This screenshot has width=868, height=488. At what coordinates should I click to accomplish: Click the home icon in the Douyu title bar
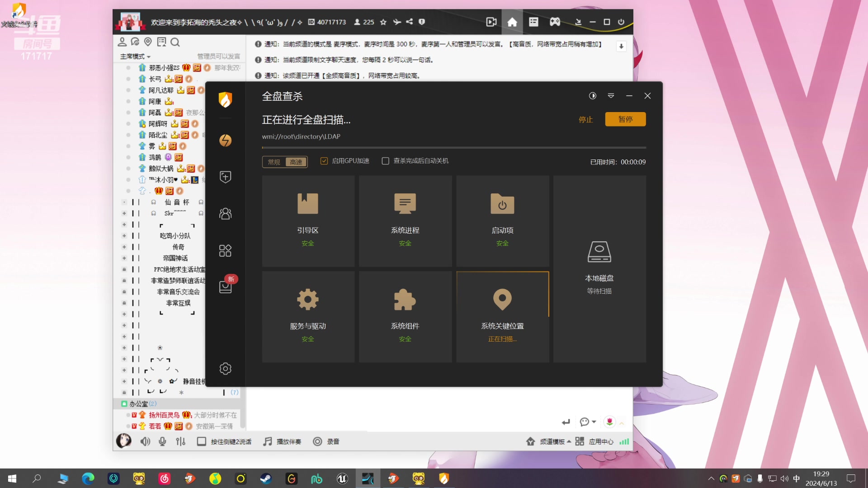tap(512, 22)
